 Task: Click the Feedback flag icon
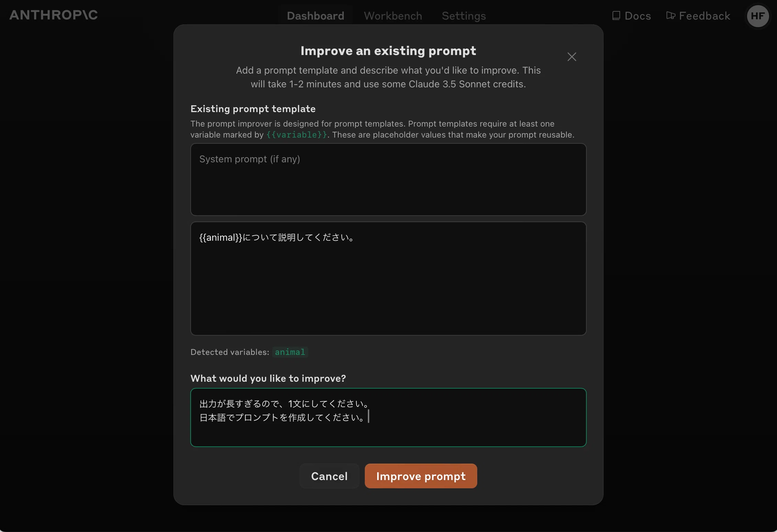[x=670, y=15]
